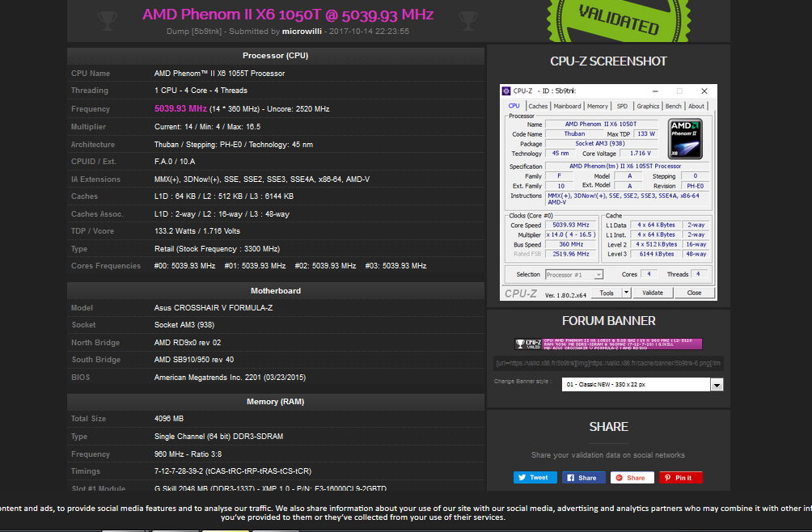Click the Level 3 6144 KBytes cache field

(656, 254)
